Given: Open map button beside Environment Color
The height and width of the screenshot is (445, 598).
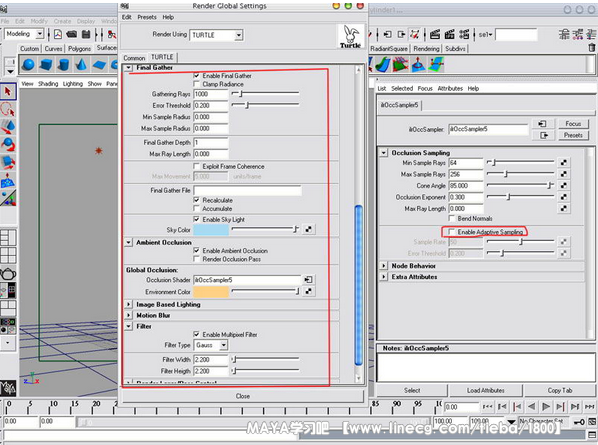Looking at the screenshot, I should click(x=309, y=291).
